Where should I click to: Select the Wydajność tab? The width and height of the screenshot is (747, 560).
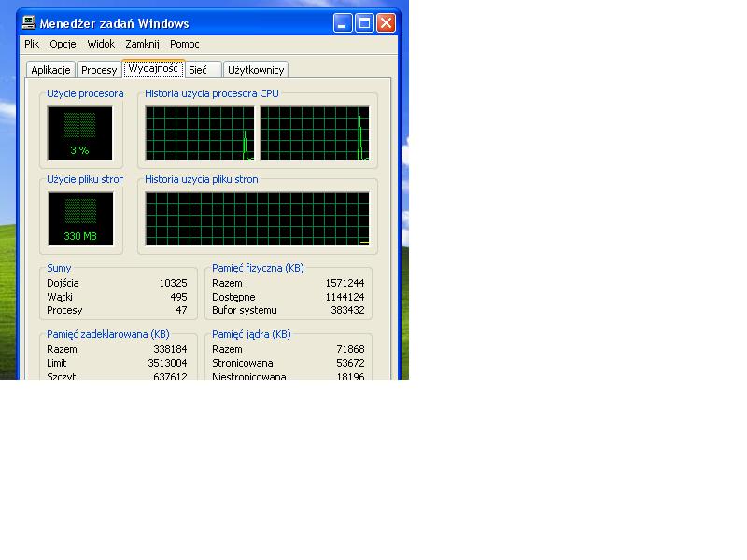(x=153, y=68)
